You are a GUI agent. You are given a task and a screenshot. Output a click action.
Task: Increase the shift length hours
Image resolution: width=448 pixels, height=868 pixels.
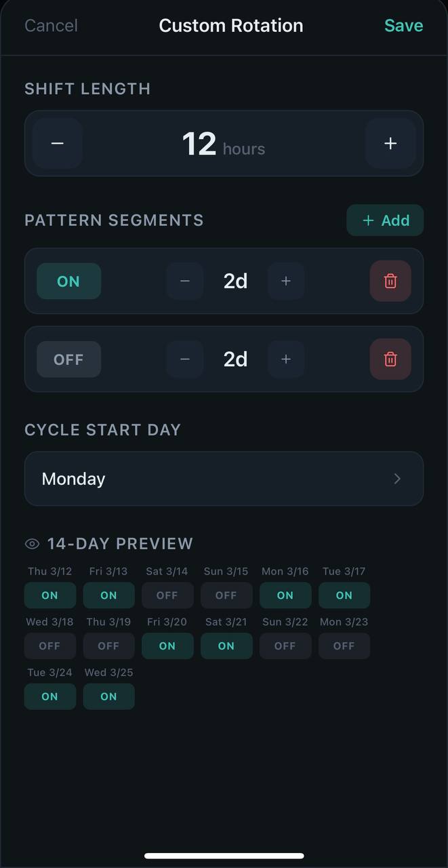tap(390, 143)
